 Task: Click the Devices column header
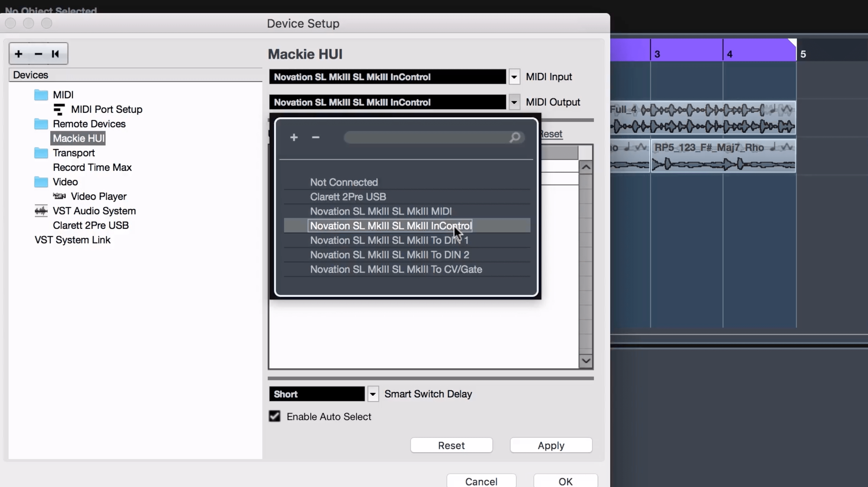(136, 75)
